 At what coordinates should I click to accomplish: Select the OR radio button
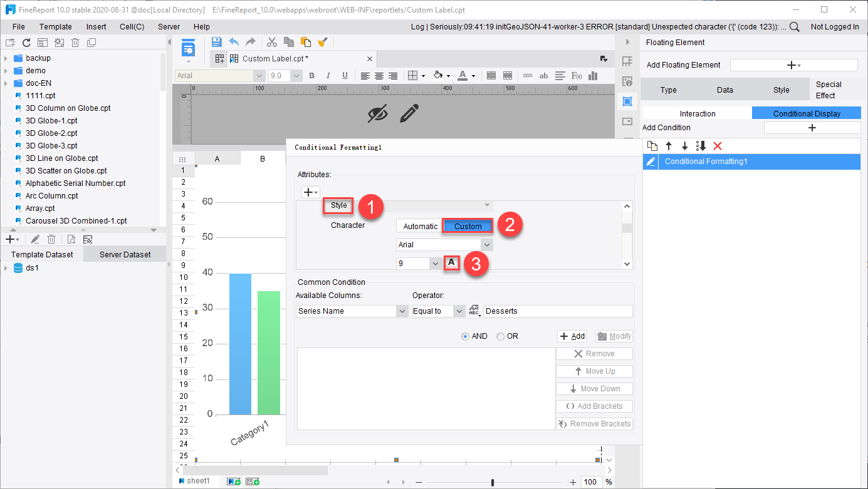(x=501, y=336)
